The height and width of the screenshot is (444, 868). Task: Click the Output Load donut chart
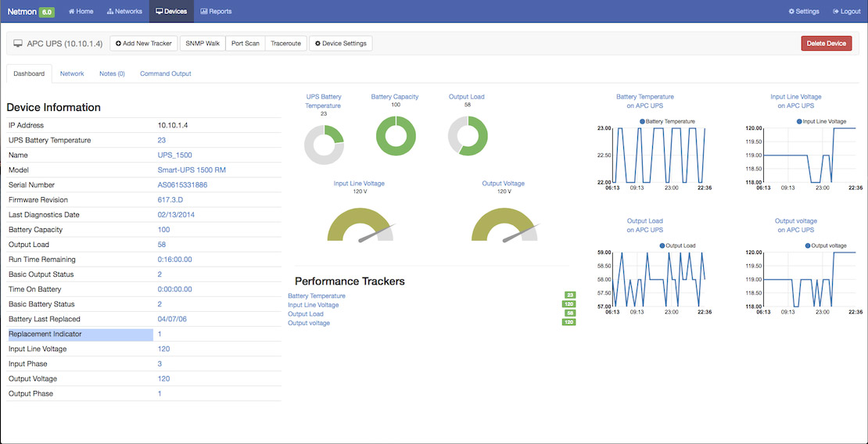coord(468,136)
